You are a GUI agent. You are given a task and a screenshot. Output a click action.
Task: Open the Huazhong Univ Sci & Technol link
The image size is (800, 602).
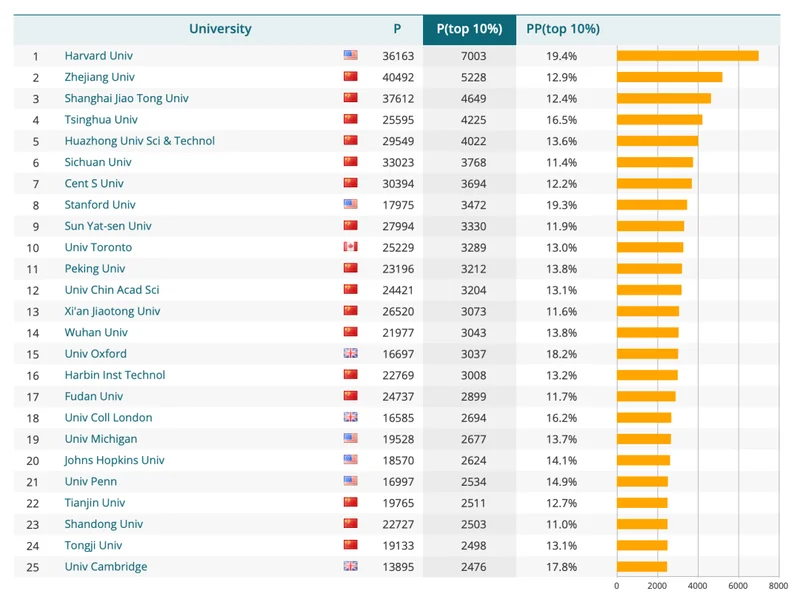click(139, 141)
